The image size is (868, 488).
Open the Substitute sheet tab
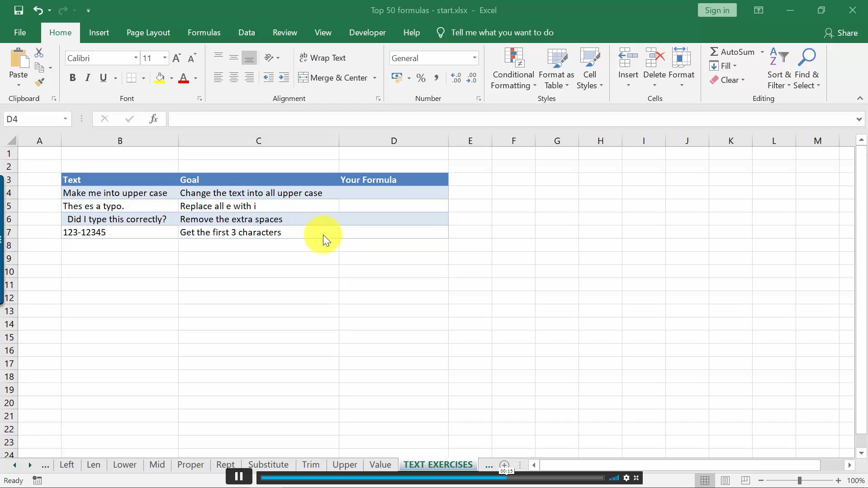pos(268,465)
